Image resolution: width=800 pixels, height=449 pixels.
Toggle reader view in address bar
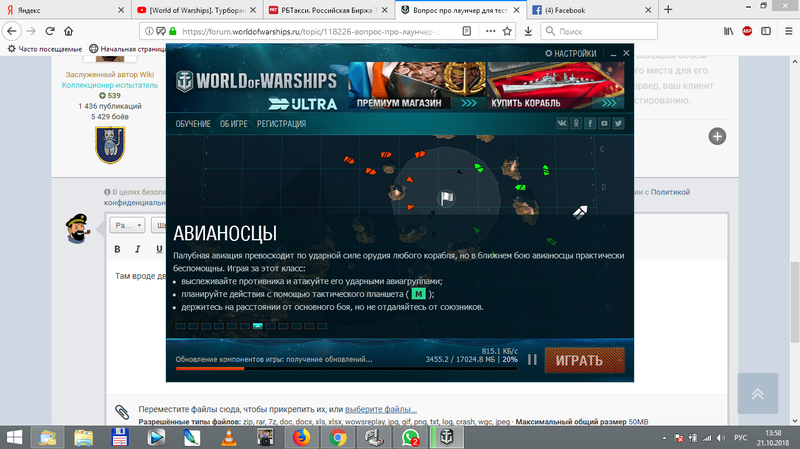click(467, 31)
